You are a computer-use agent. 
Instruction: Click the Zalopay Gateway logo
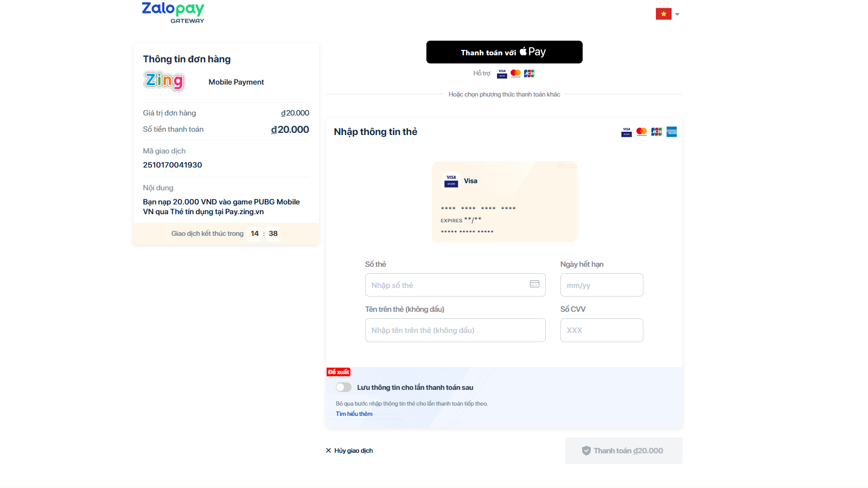click(x=173, y=12)
